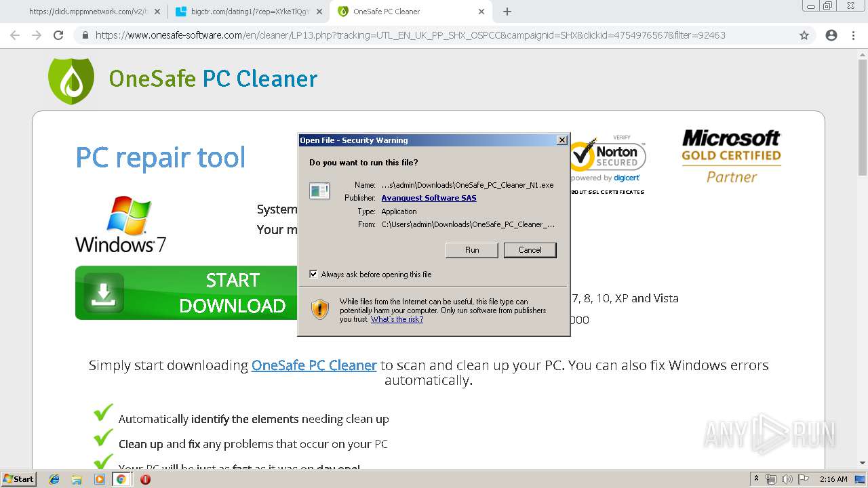Switch to the click.mppmnetwork.com tab
The image size is (868, 488).
[x=87, y=12]
